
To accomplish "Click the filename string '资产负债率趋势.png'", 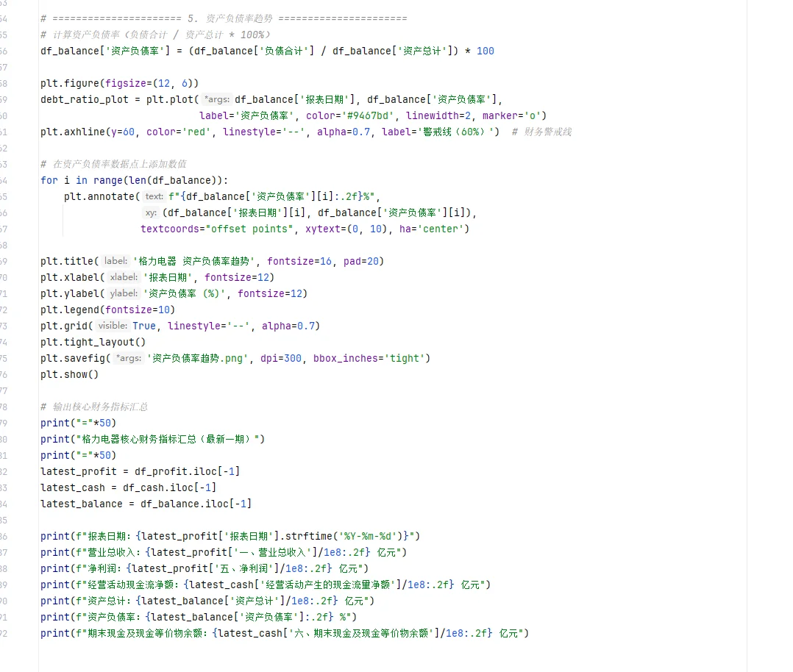I will click(x=198, y=359).
